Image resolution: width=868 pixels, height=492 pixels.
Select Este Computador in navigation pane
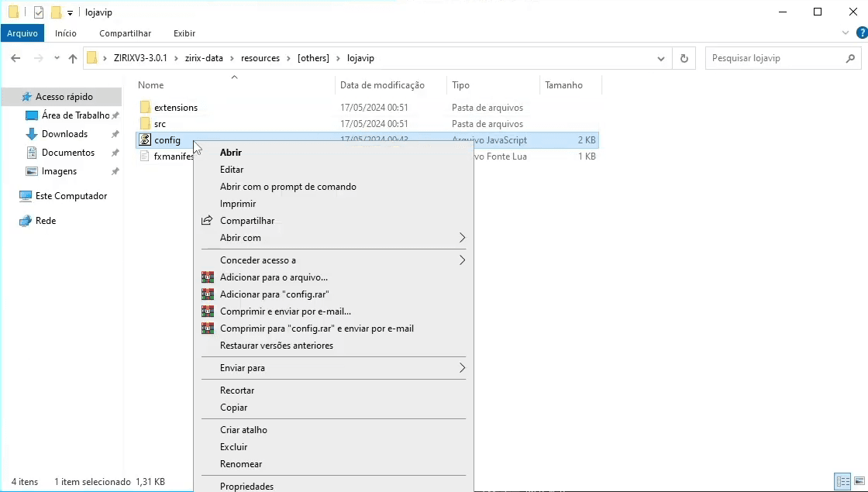click(71, 196)
